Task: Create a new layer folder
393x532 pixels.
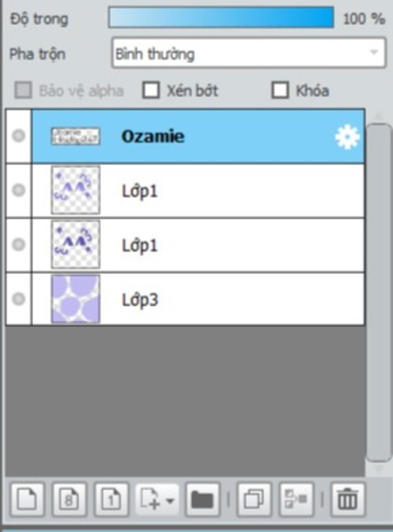Action: pyautogui.click(x=202, y=499)
